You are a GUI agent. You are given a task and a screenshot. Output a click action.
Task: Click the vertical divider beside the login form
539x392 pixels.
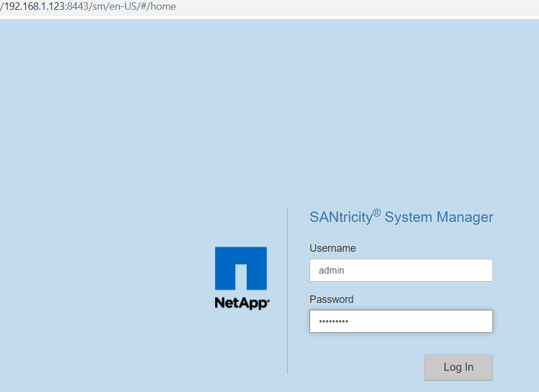click(287, 290)
